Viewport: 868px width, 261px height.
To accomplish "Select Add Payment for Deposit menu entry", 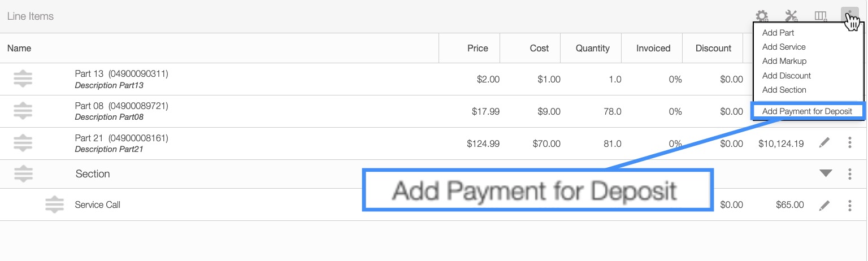I will (x=807, y=111).
